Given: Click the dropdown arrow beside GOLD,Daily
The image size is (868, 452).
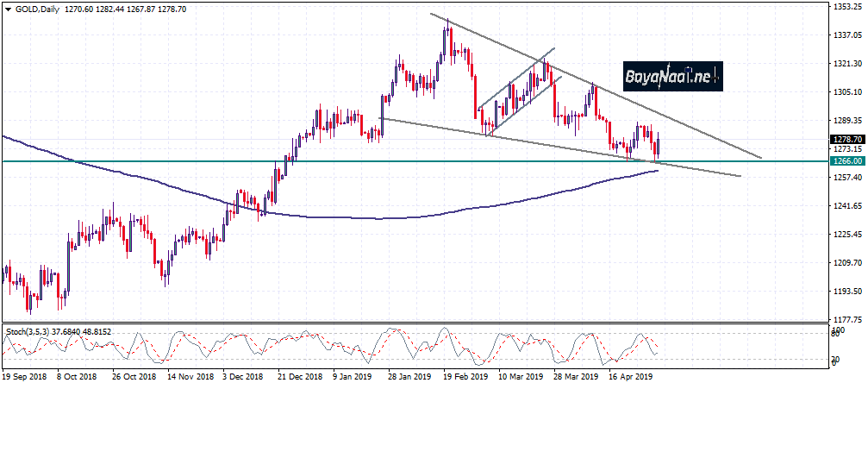Looking at the screenshot, I should point(8,8).
